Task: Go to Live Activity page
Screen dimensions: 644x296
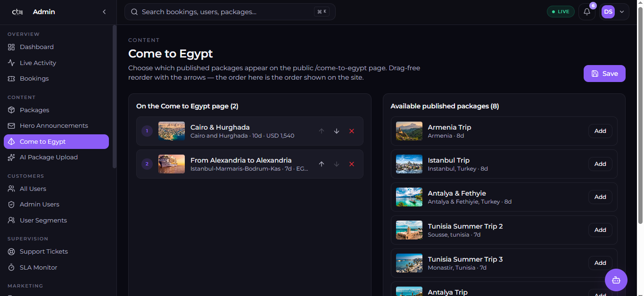Action: tap(56, 63)
